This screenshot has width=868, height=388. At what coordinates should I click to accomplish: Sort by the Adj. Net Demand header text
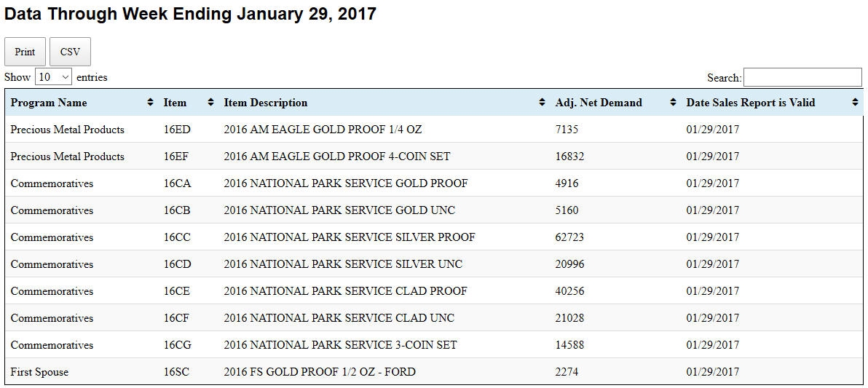pyautogui.click(x=599, y=103)
